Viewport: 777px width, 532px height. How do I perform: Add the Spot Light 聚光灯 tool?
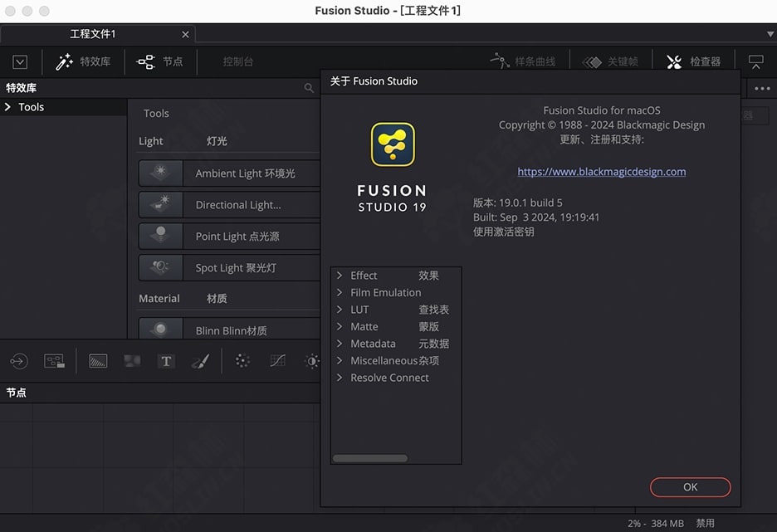[229, 268]
